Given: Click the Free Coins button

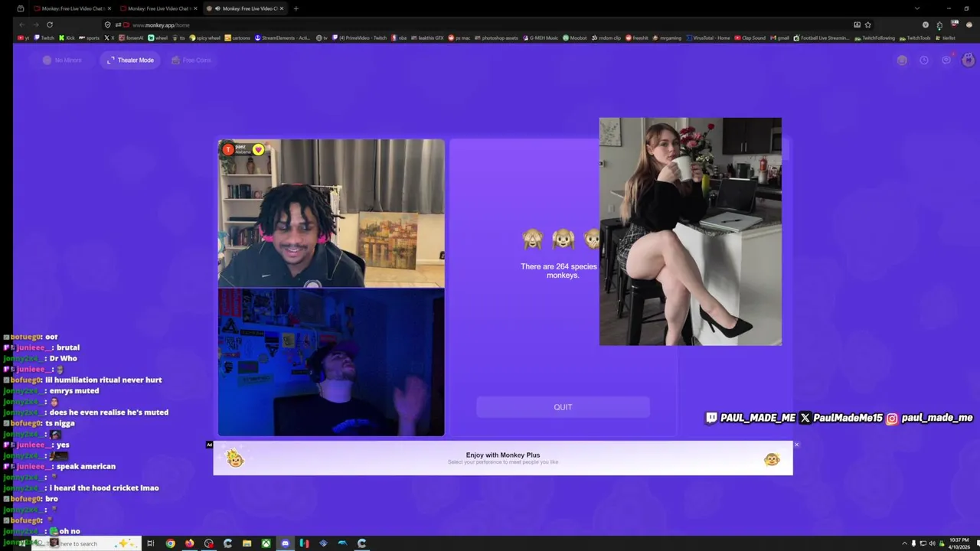Looking at the screenshot, I should [x=191, y=60].
